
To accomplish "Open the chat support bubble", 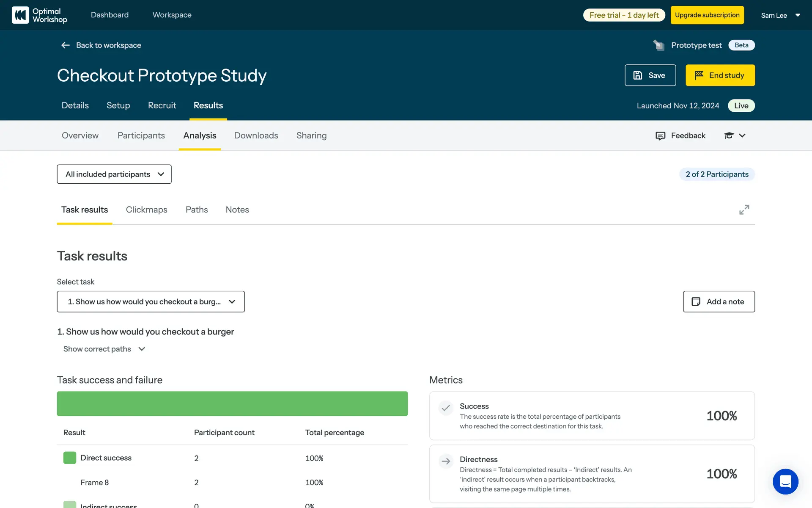I will tap(785, 481).
